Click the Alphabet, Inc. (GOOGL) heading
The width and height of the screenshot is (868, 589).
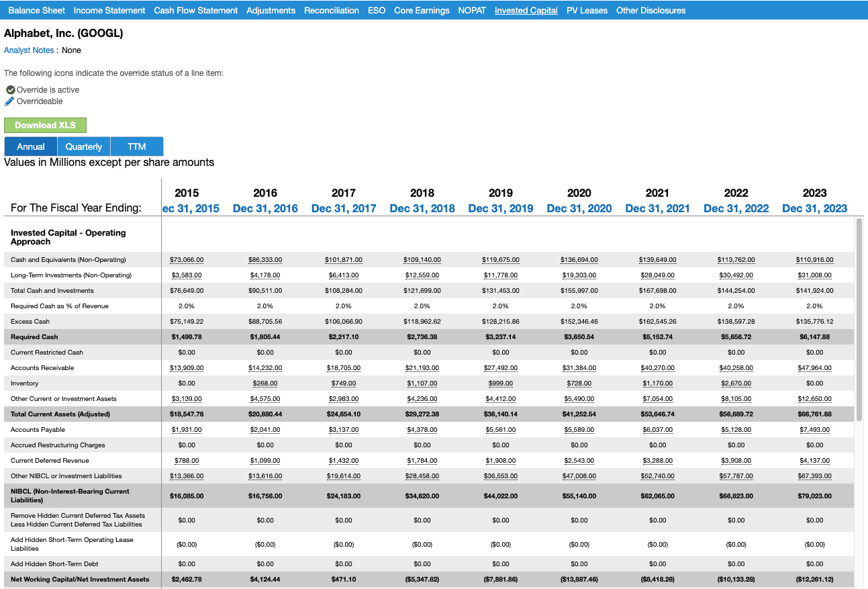pos(64,33)
